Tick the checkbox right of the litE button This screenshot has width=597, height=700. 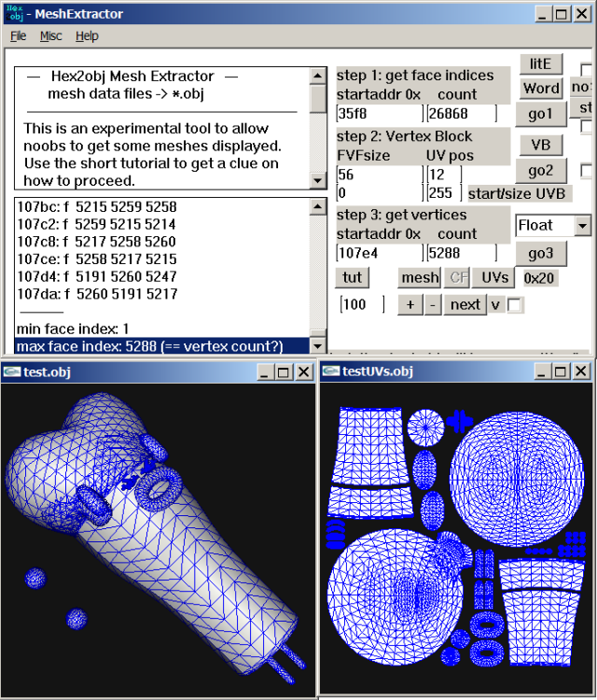[x=587, y=70]
